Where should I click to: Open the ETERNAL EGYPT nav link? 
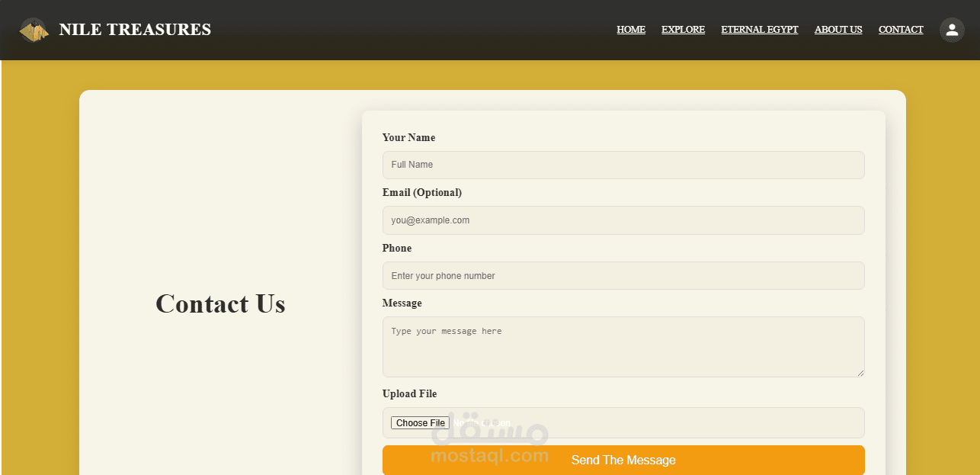[x=760, y=30]
